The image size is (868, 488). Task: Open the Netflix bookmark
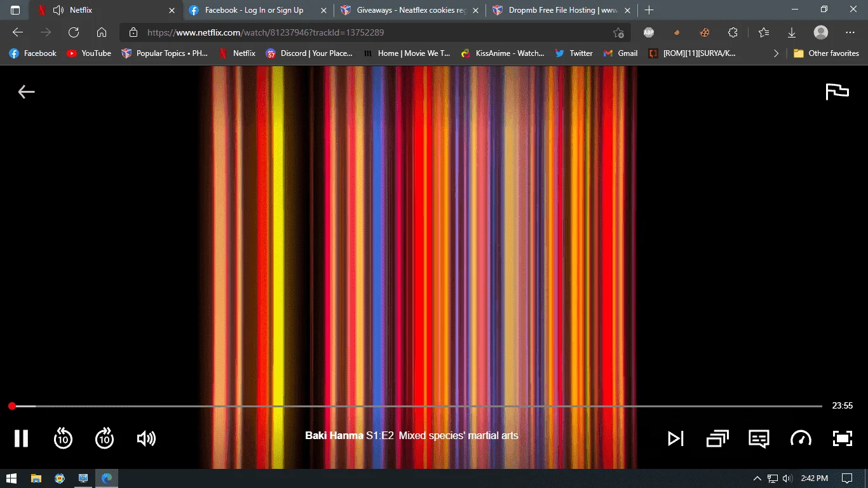click(x=236, y=53)
